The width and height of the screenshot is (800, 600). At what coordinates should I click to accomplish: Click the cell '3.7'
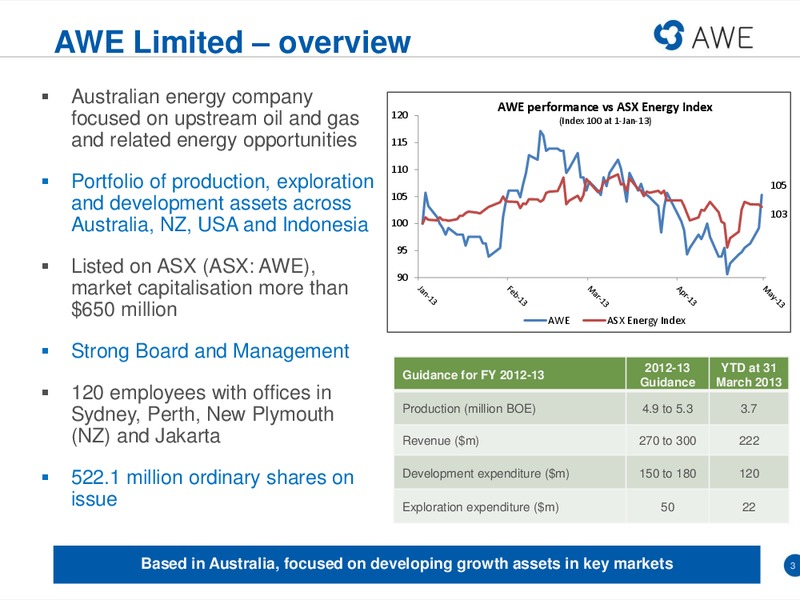[748, 409]
